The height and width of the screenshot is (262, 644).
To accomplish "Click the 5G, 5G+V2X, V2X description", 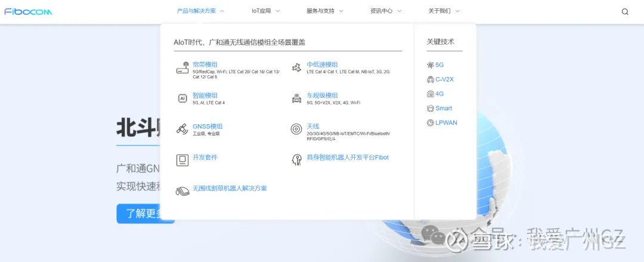I will (x=333, y=103).
